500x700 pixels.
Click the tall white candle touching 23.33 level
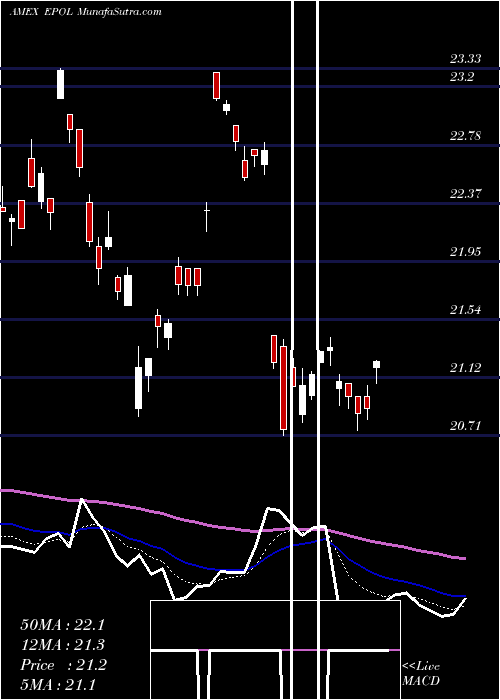60,84
